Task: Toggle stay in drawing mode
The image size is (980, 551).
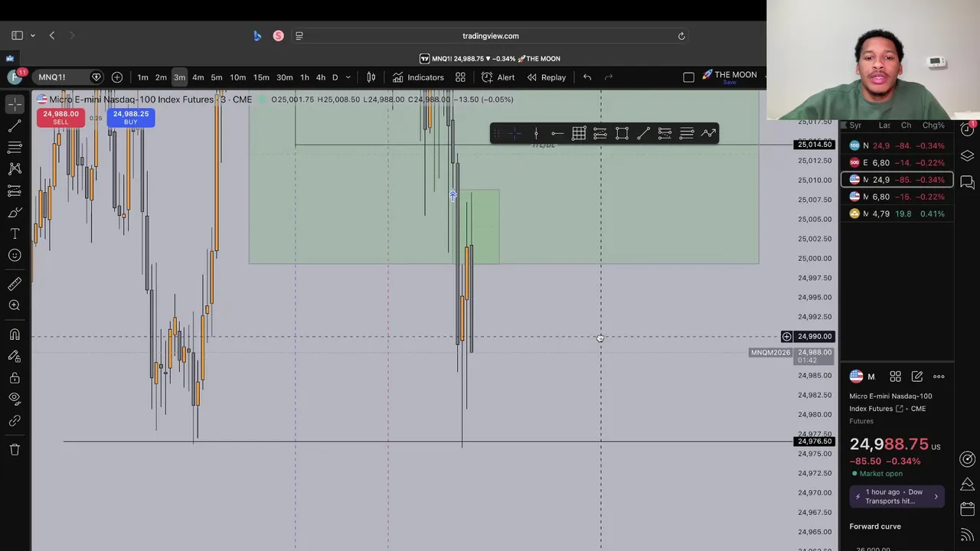Action: (15, 356)
